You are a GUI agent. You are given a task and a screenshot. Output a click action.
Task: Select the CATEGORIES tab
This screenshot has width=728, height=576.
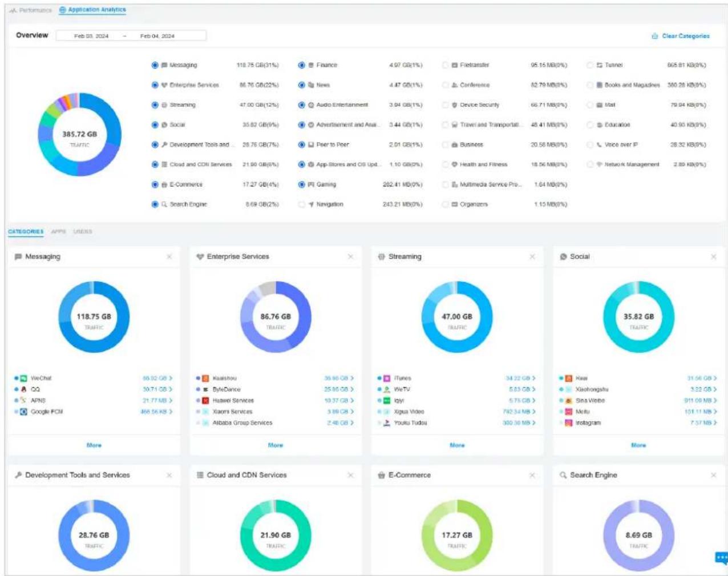tap(26, 232)
